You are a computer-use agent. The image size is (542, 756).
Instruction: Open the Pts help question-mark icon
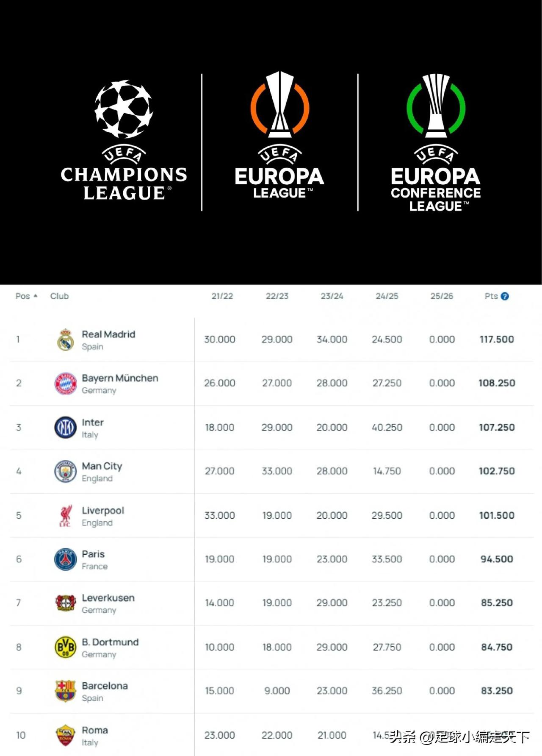pyautogui.click(x=505, y=296)
